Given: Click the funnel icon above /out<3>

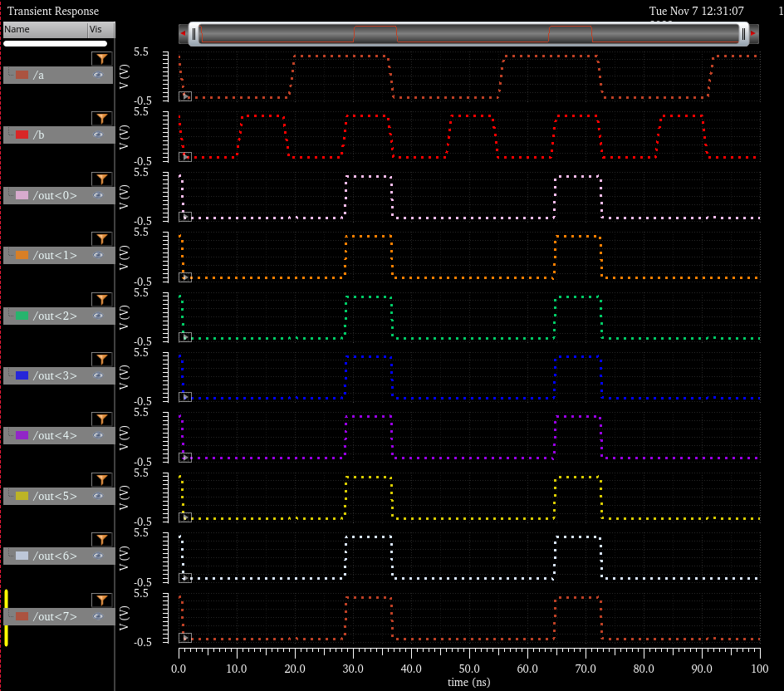Looking at the screenshot, I should coord(101,360).
